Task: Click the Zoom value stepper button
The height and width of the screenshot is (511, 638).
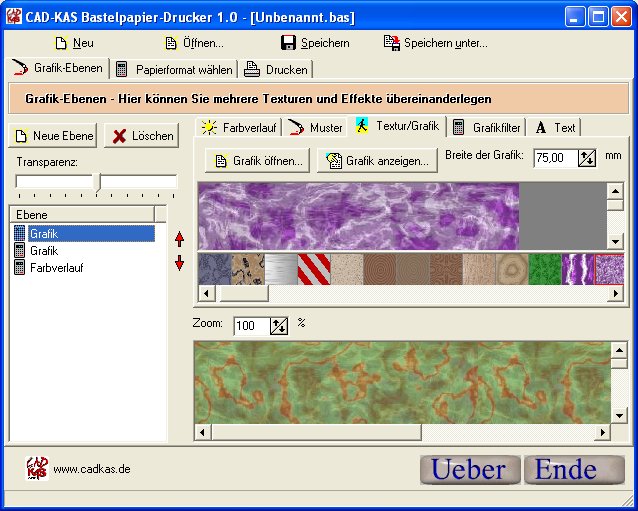Action: pyautogui.click(x=279, y=325)
